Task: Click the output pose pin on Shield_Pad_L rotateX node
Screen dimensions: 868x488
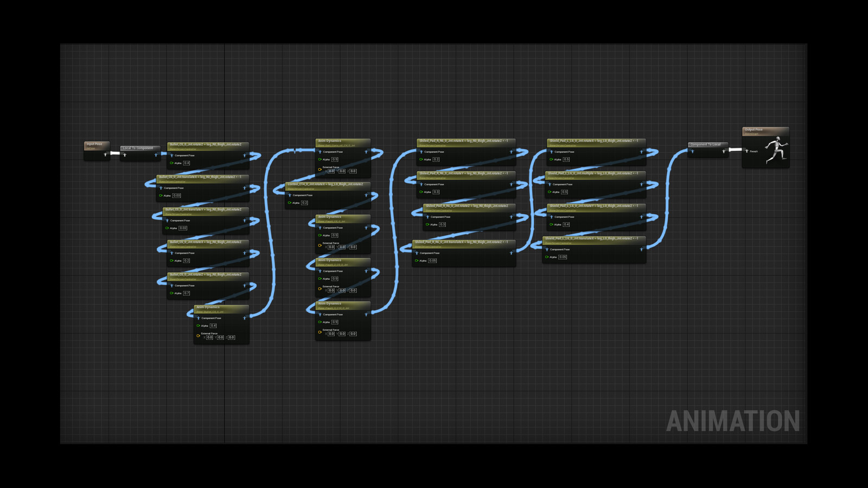Action: tap(642, 152)
